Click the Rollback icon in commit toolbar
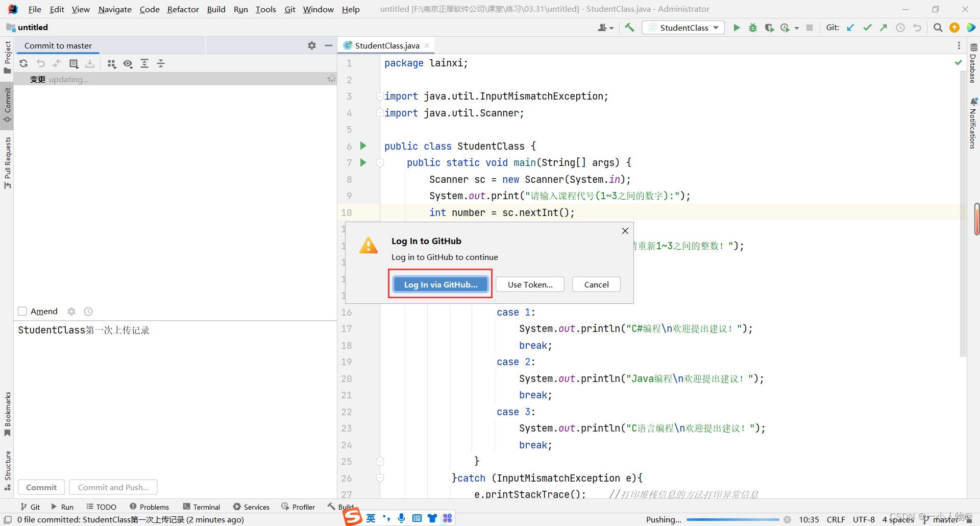This screenshot has width=980, height=526. coord(40,63)
